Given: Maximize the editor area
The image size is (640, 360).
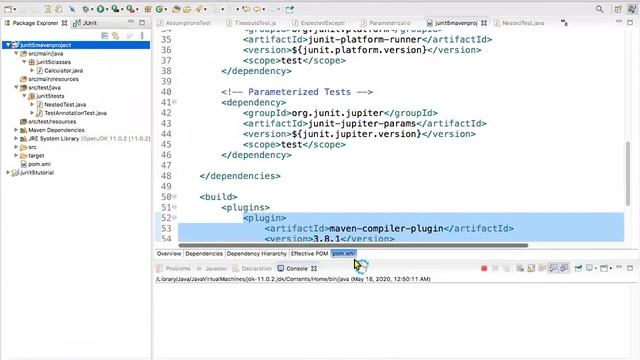Looking at the screenshot, I should 630,23.
